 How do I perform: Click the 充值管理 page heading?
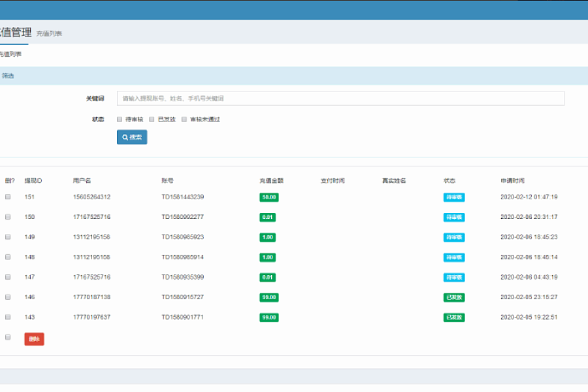16,32
